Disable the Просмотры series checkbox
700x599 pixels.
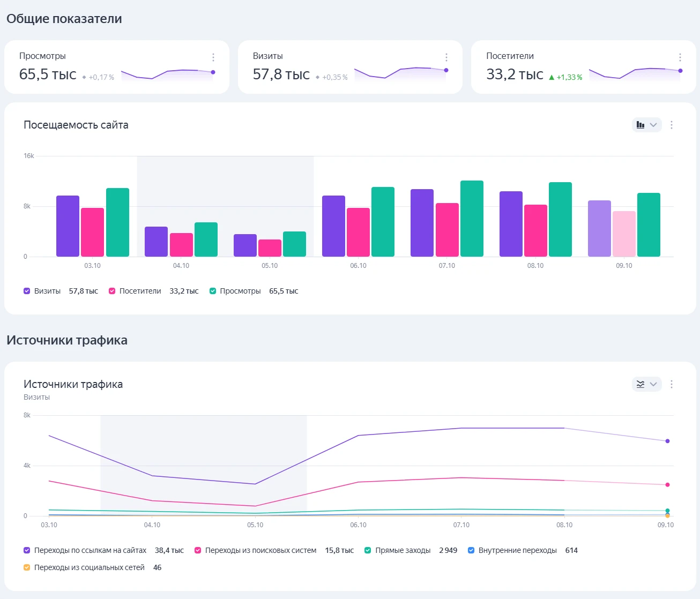[x=213, y=291]
